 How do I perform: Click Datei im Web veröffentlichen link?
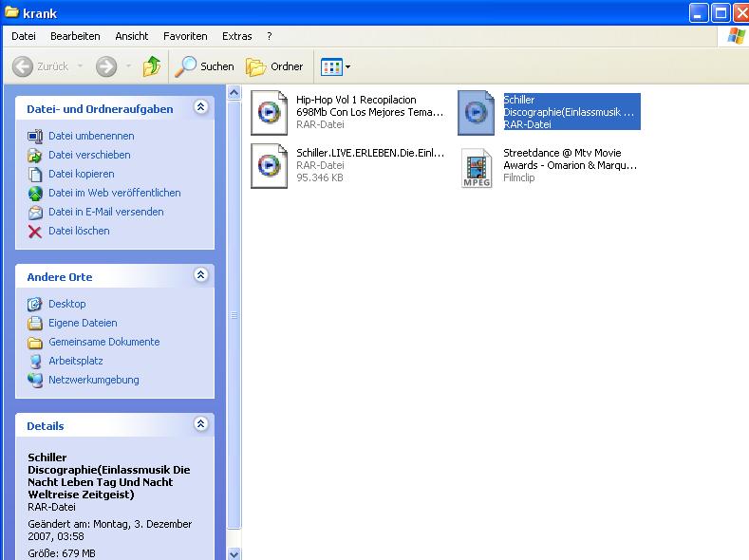click(115, 193)
